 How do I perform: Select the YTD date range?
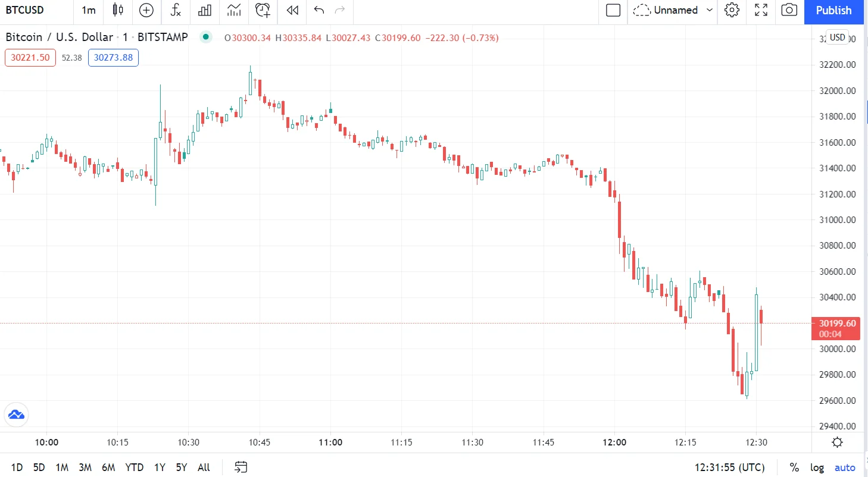135,467
